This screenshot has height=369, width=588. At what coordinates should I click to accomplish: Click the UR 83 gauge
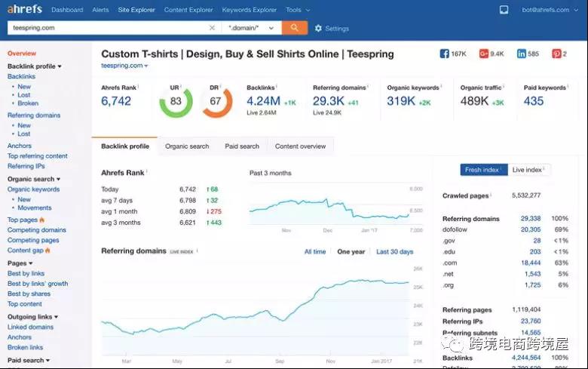(x=176, y=101)
